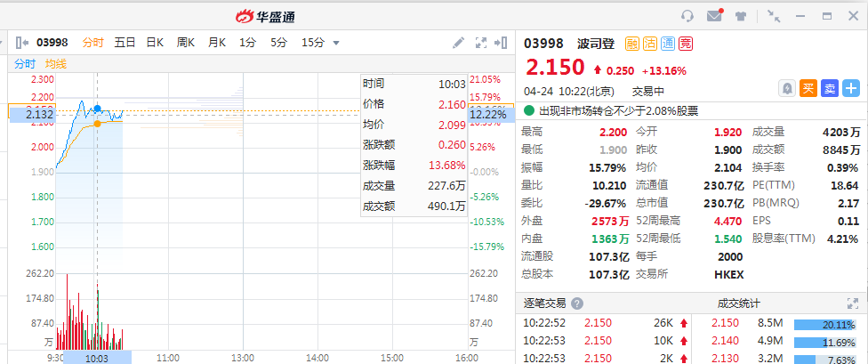Viewport: 868px width, 364px height.
Task: Switch to 月K chart tab
Action: 217,43
